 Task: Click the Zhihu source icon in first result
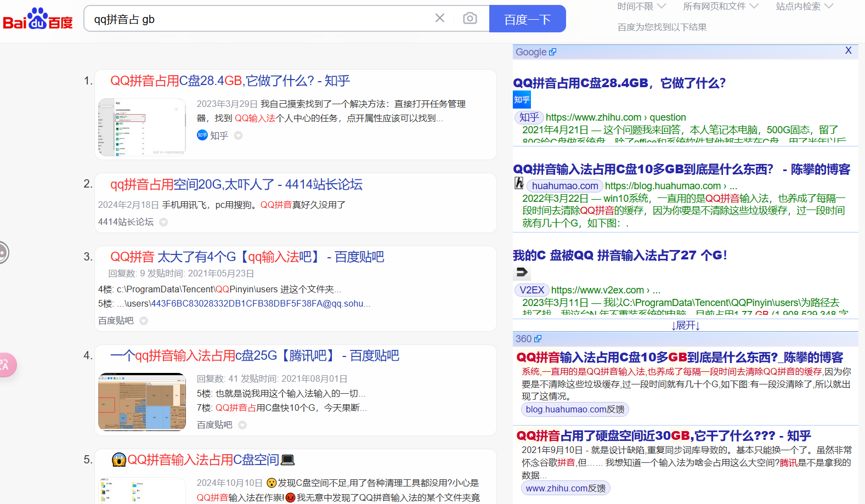pos(202,135)
